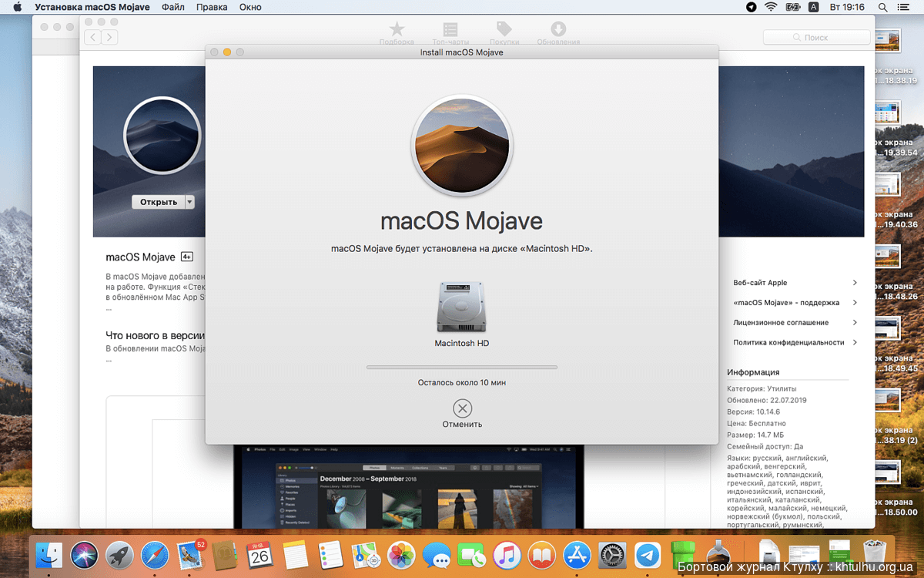Open the Файл menu

click(173, 7)
